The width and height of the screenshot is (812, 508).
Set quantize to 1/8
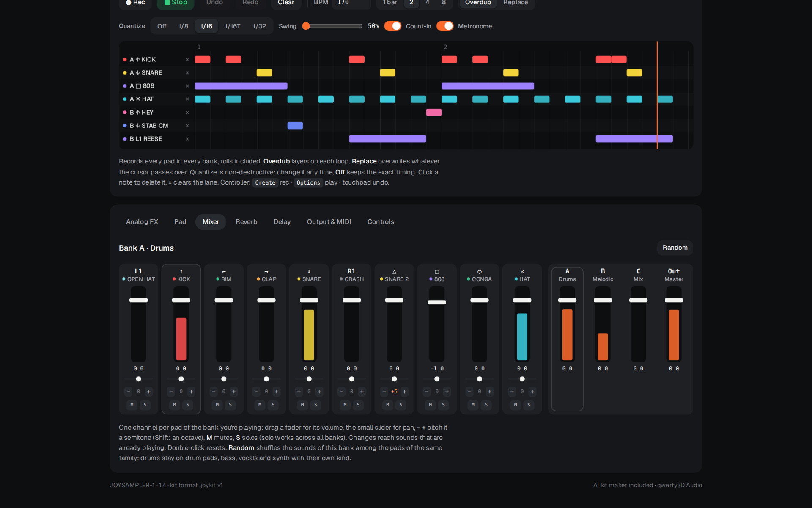(x=183, y=26)
